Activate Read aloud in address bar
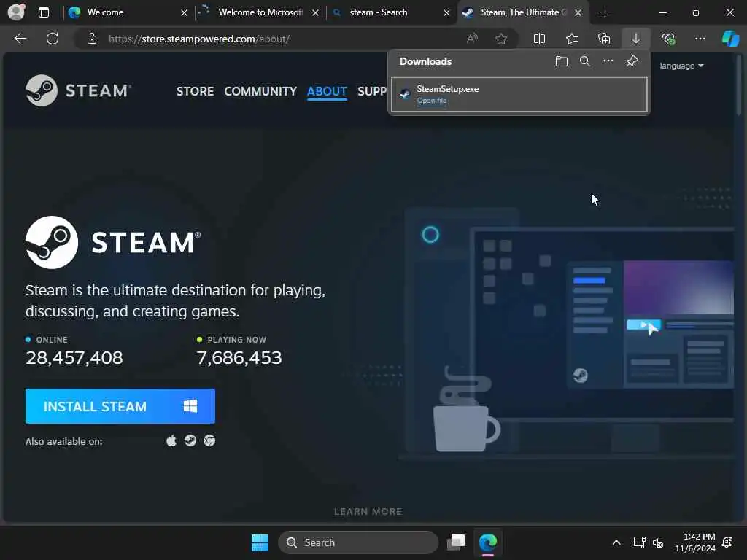The image size is (747, 560). coord(472,39)
